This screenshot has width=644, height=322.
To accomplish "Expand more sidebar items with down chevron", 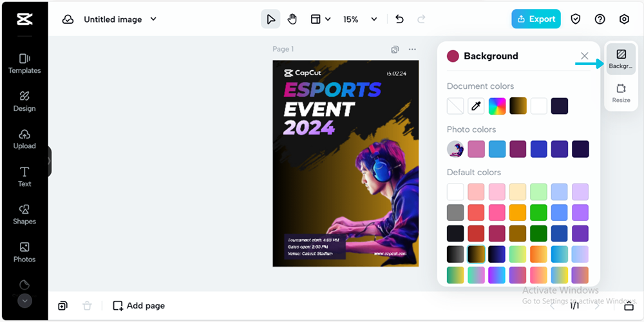I will 24,301.
